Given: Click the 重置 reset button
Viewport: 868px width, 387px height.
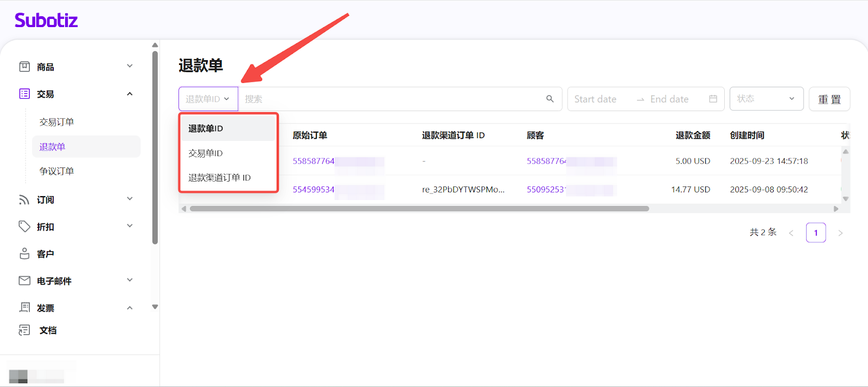Looking at the screenshot, I should coord(829,99).
